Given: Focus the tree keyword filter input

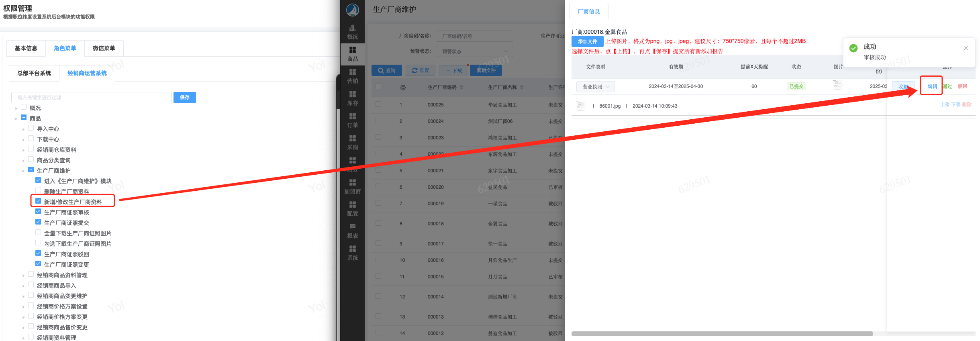Looking at the screenshot, I should (92, 98).
